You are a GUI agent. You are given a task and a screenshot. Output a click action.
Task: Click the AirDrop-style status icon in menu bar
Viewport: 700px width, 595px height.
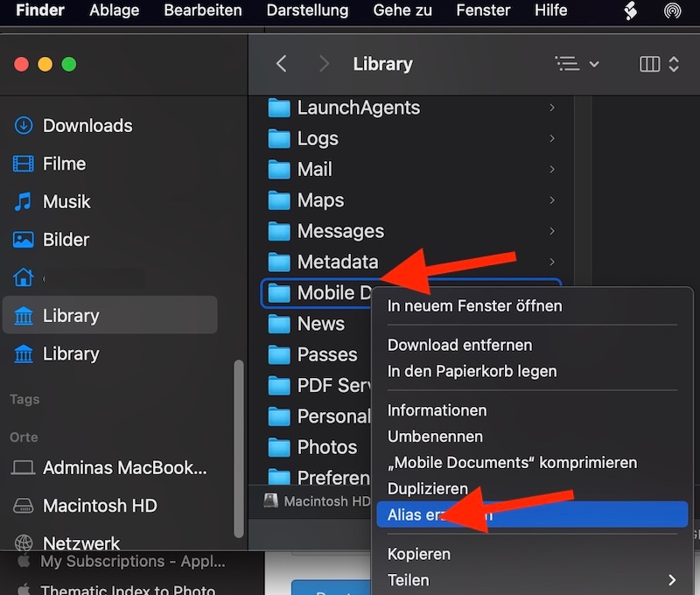pyautogui.click(x=672, y=10)
